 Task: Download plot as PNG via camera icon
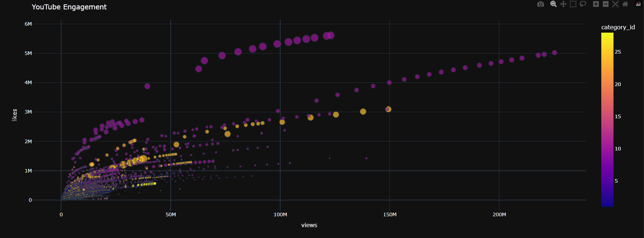[541, 4]
